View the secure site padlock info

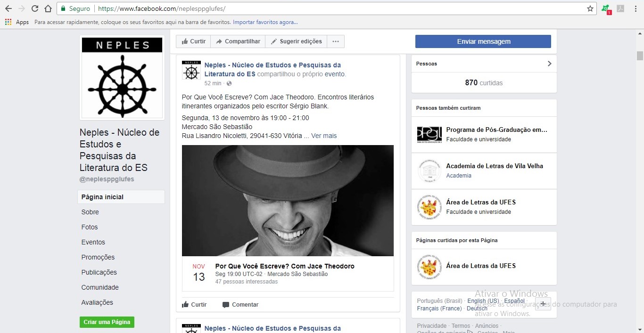pyautogui.click(x=76, y=8)
